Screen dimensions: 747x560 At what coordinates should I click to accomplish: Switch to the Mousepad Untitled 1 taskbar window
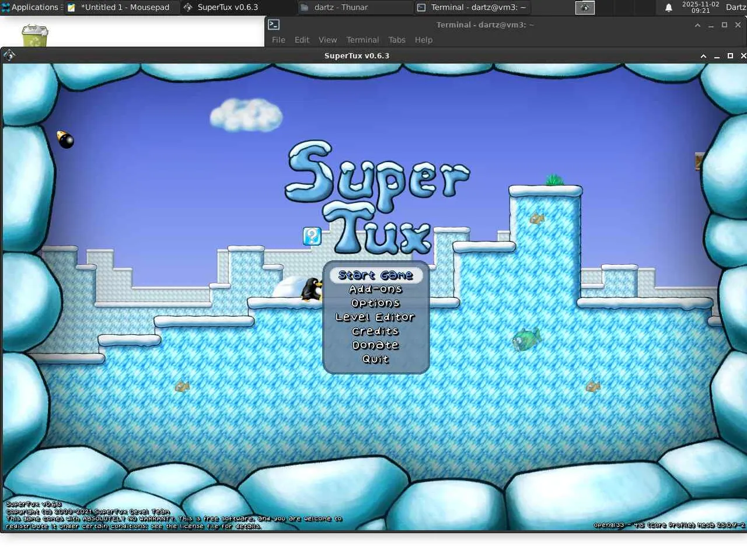[121, 8]
